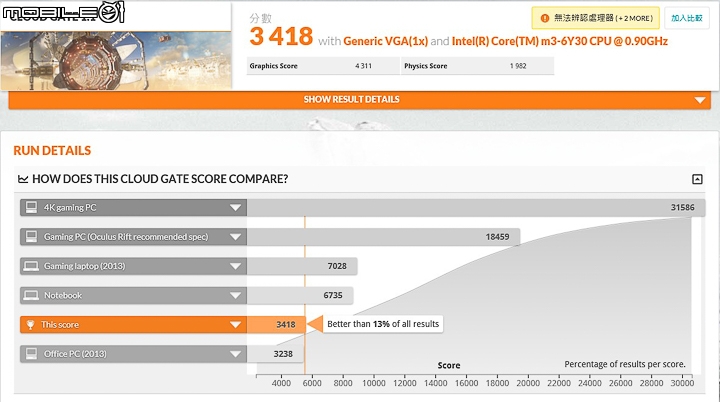Click the 6735 score bar value
This screenshot has height=402, width=720.
333,295
